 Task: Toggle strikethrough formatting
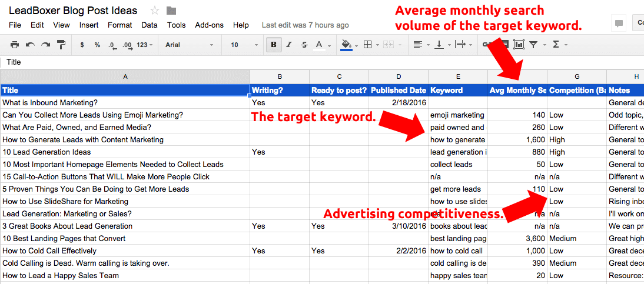pos(304,45)
